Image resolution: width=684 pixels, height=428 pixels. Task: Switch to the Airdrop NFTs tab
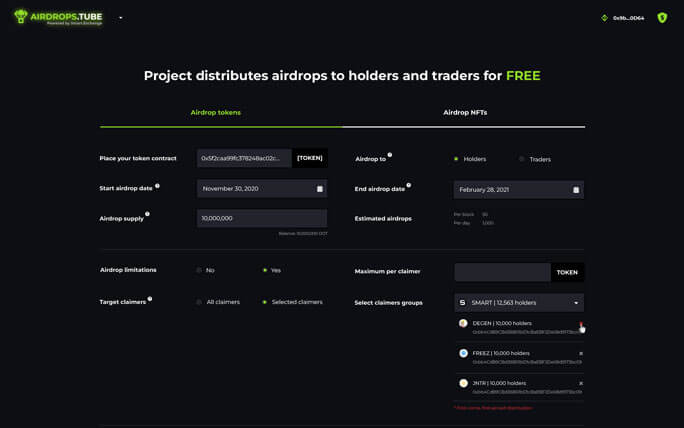point(465,113)
